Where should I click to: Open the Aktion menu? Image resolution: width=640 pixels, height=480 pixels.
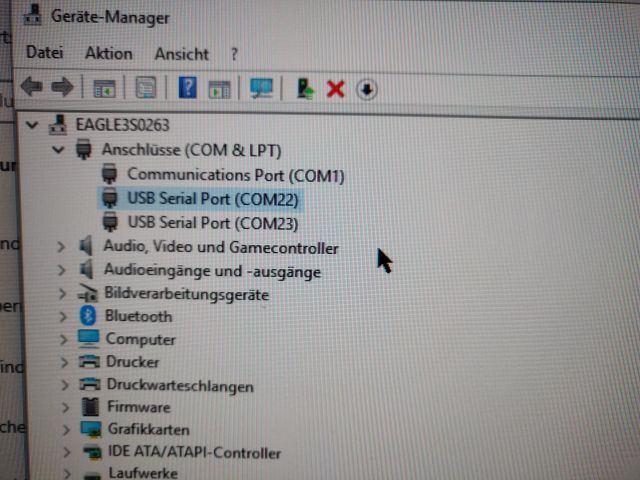click(109, 53)
